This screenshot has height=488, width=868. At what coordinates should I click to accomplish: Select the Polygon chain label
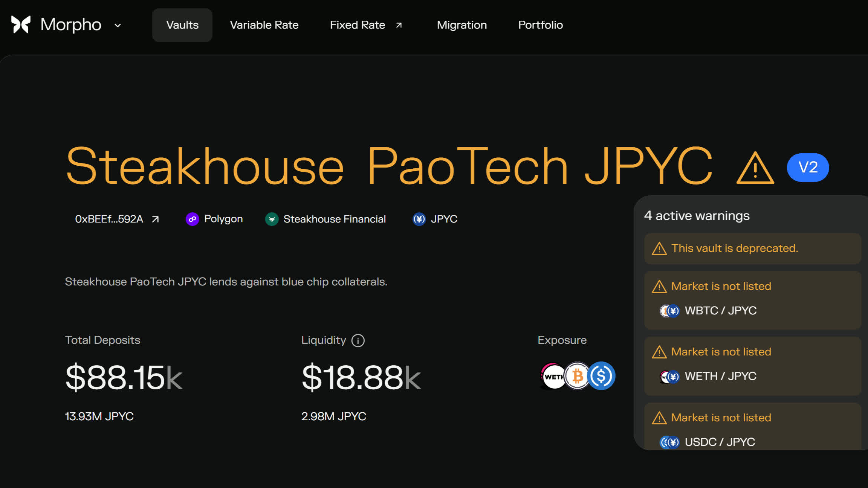pos(223,219)
